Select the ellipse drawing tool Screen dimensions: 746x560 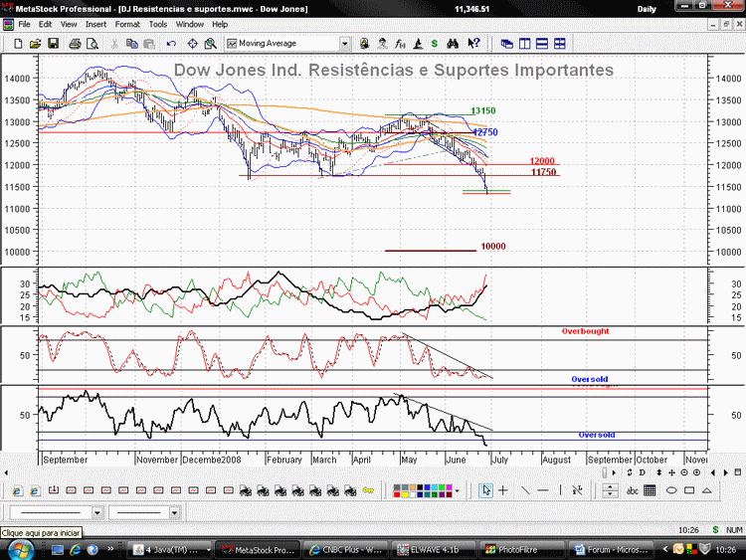[x=671, y=490]
